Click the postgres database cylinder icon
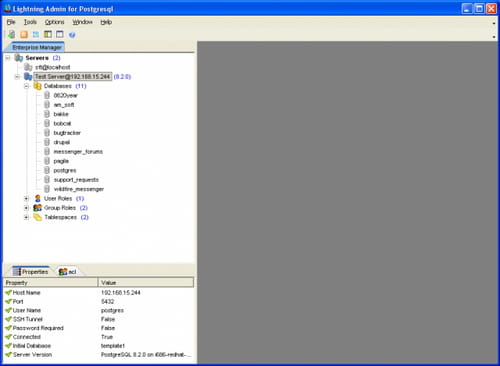Screen dimensions: 500x366 [x=47, y=170]
